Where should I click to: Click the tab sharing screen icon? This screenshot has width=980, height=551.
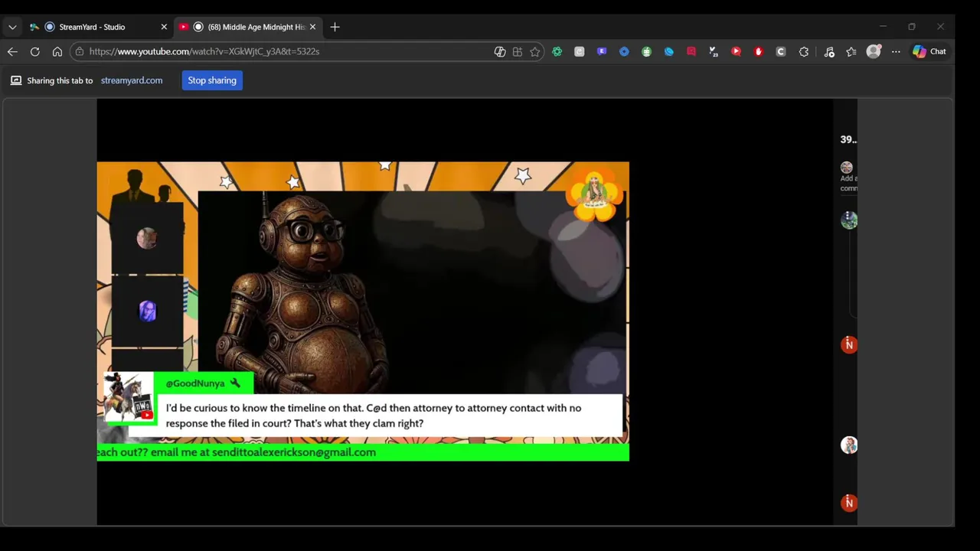click(x=15, y=80)
